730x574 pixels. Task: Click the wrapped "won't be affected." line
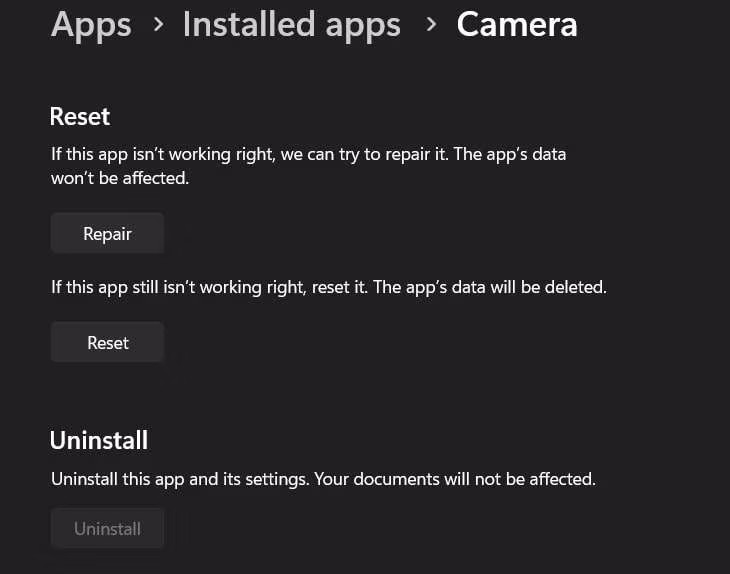(x=119, y=179)
